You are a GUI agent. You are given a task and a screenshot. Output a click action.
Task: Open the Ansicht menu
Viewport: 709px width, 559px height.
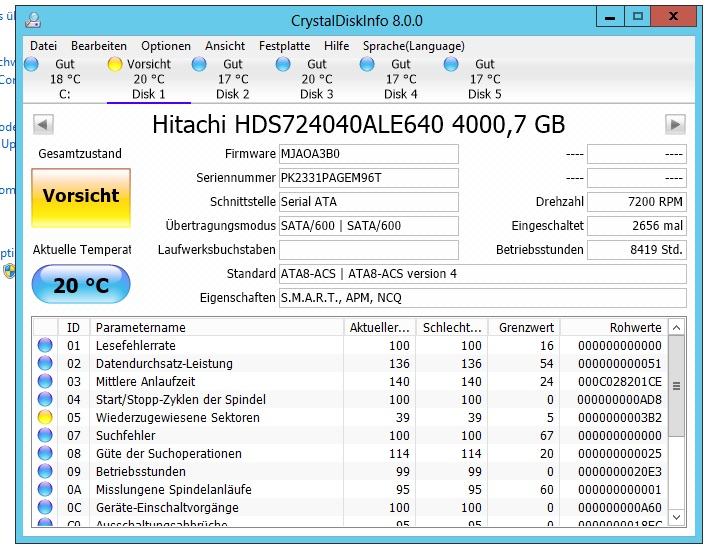225,46
